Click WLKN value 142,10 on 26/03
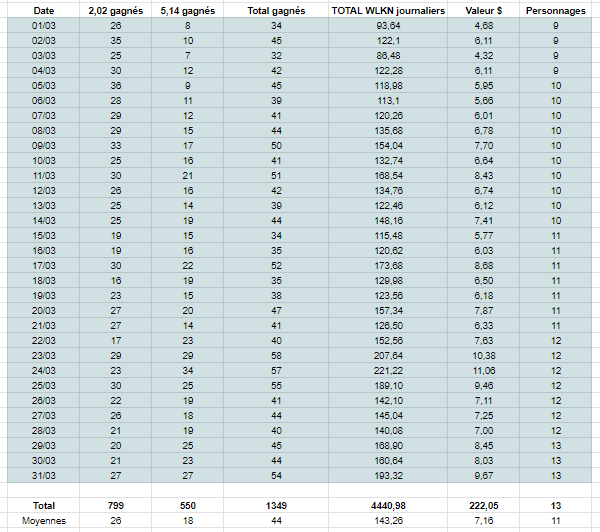The height and width of the screenshot is (532, 600). [388, 401]
